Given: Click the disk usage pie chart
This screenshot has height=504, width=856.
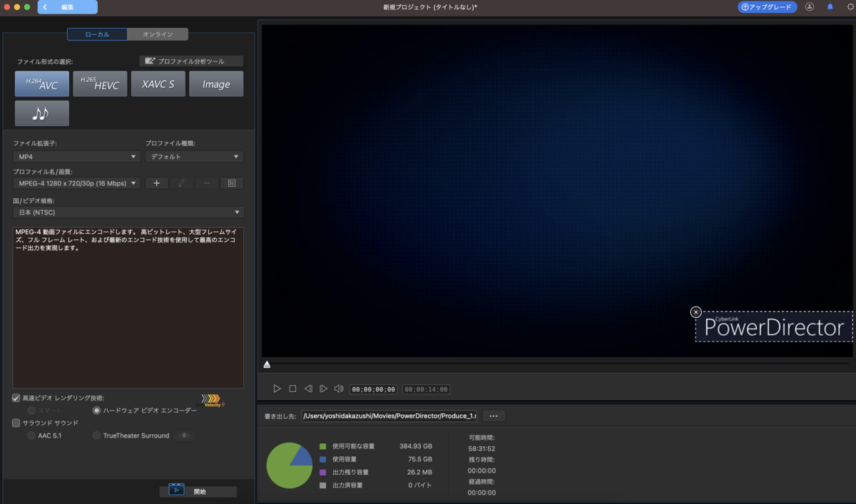Looking at the screenshot, I should pyautogui.click(x=290, y=465).
